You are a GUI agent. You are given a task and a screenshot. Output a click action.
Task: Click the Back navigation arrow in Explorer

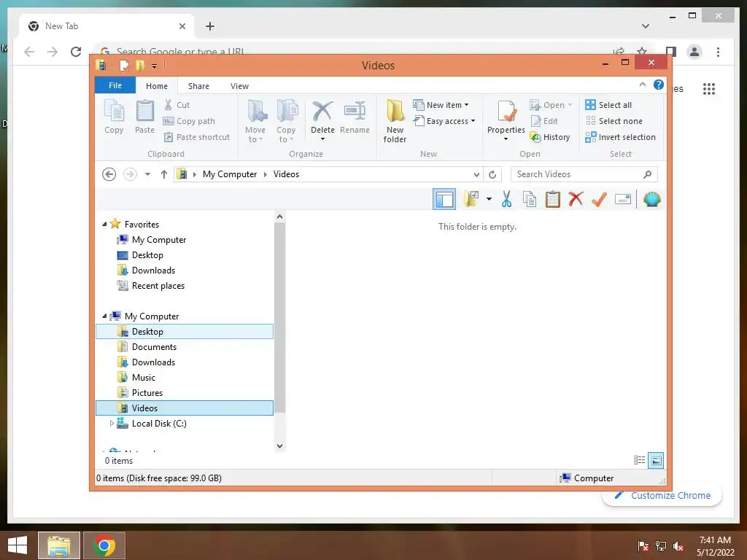point(109,174)
